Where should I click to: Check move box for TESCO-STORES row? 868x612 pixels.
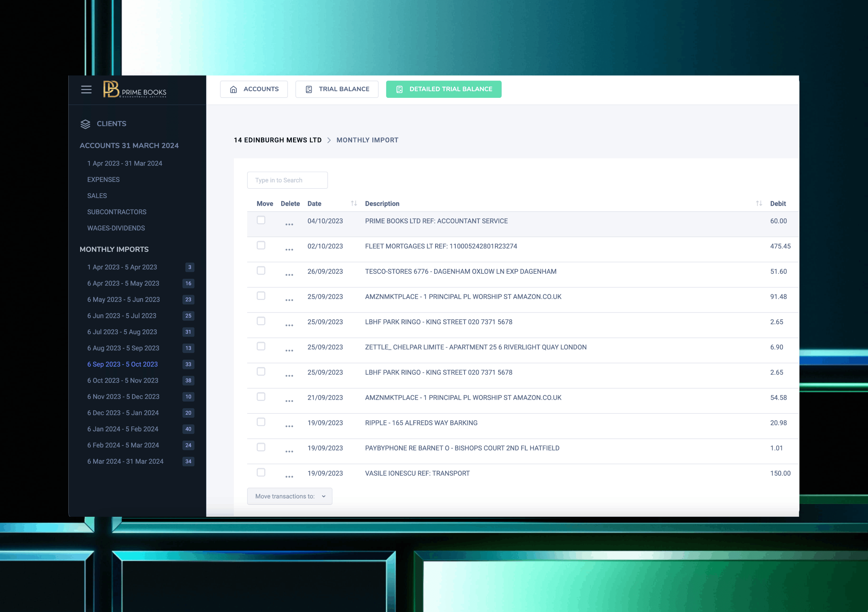coord(261,270)
